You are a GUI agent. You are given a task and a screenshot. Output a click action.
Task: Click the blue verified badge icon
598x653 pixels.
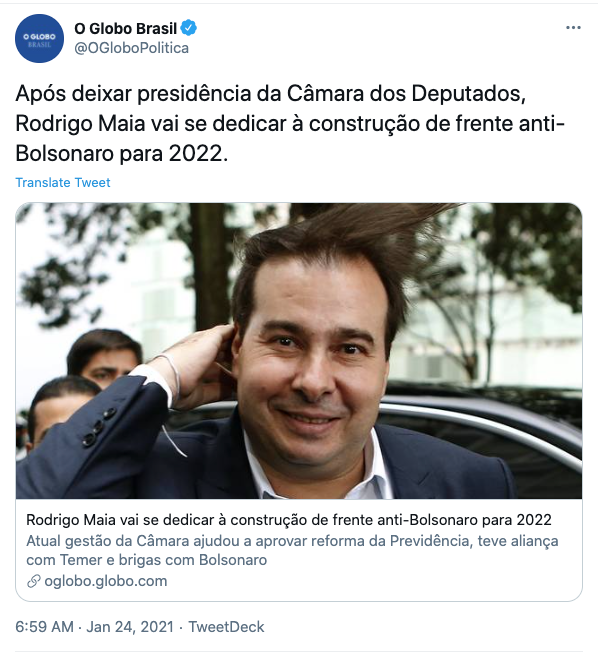pos(189,28)
